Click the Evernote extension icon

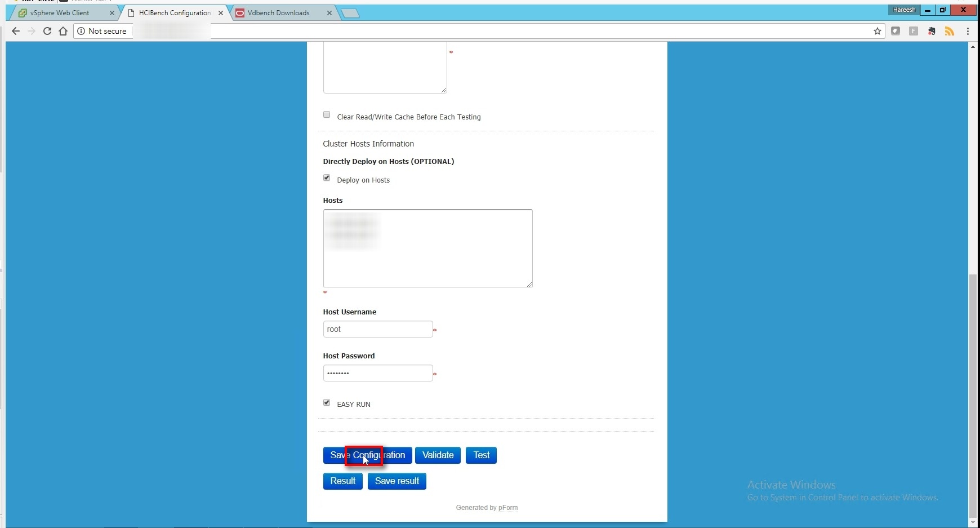[932, 31]
